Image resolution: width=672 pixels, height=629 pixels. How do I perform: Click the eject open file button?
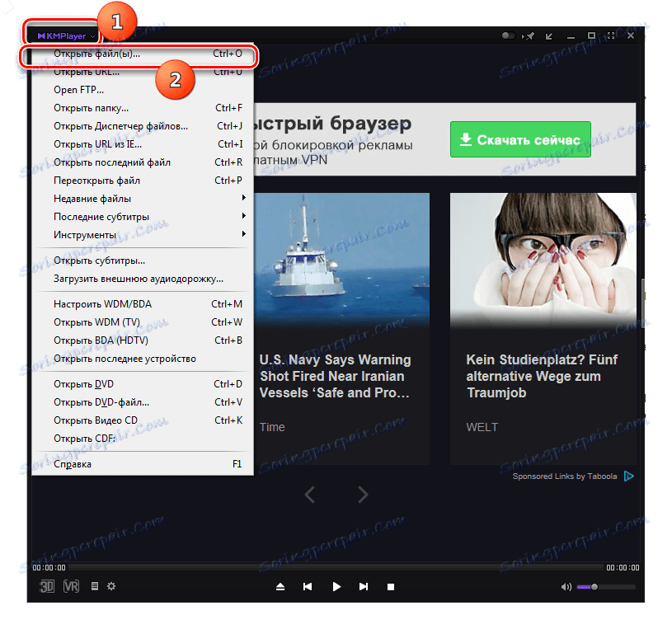(x=280, y=587)
